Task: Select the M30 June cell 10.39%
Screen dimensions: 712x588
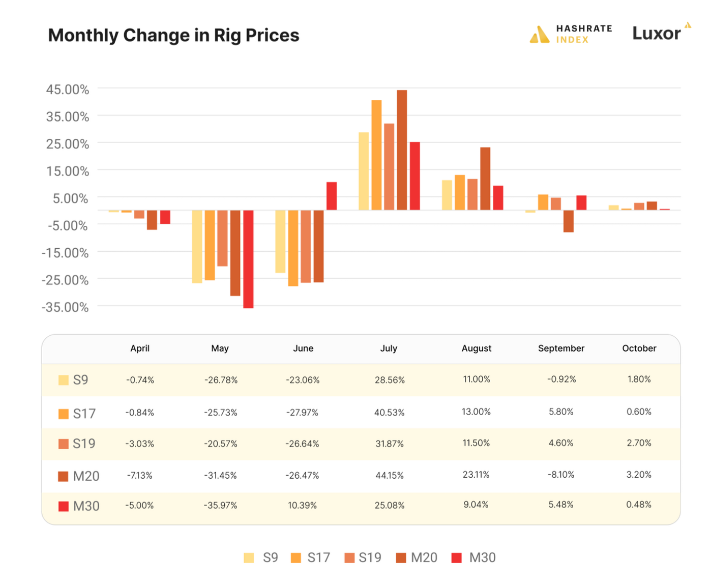Action: tap(303, 506)
